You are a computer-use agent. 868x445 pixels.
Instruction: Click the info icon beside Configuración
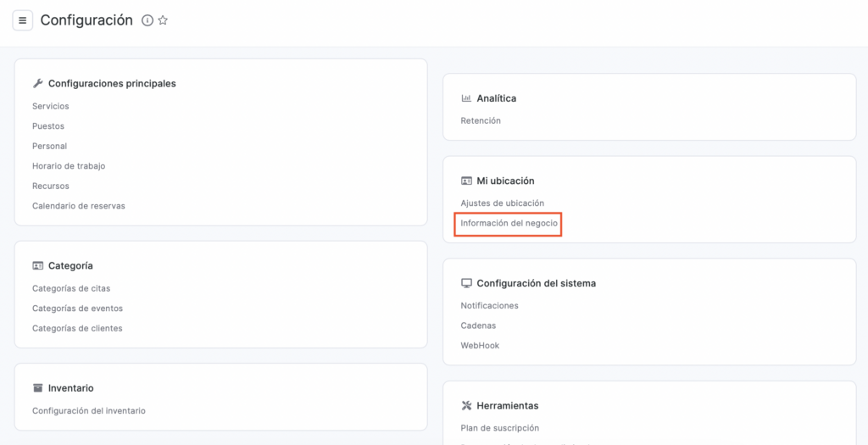(x=147, y=20)
